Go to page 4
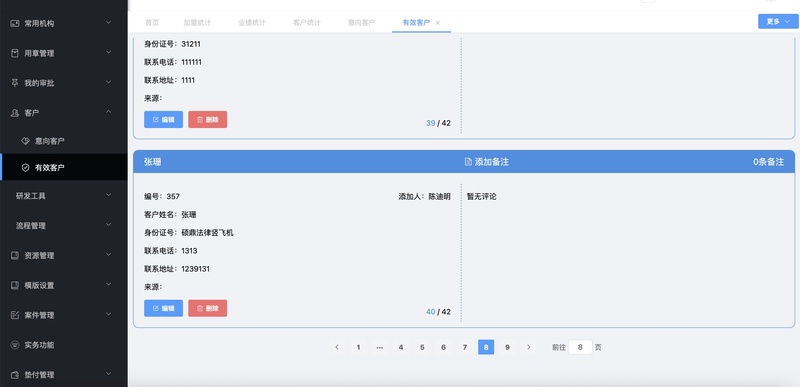The width and height of the screenshot is (800, 387). point(401,347)
